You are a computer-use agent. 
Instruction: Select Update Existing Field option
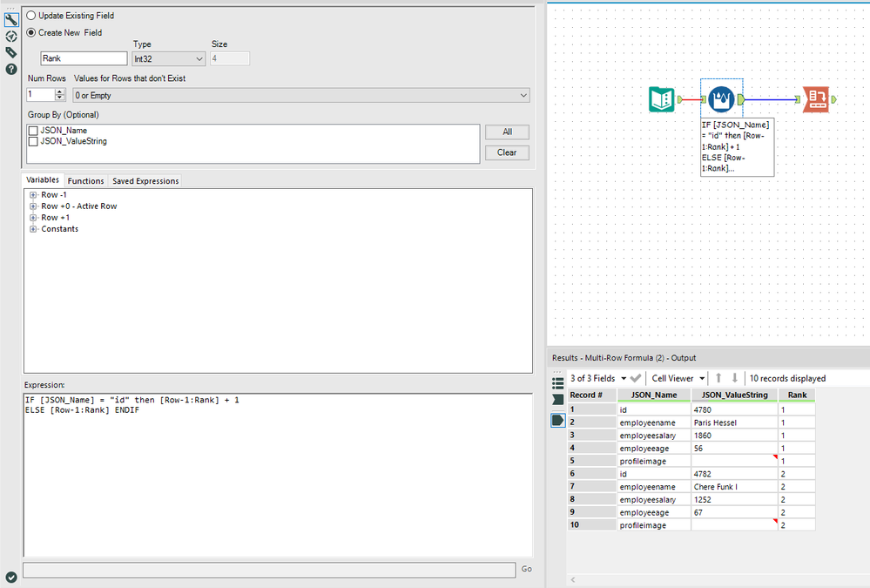pos(31,16)
